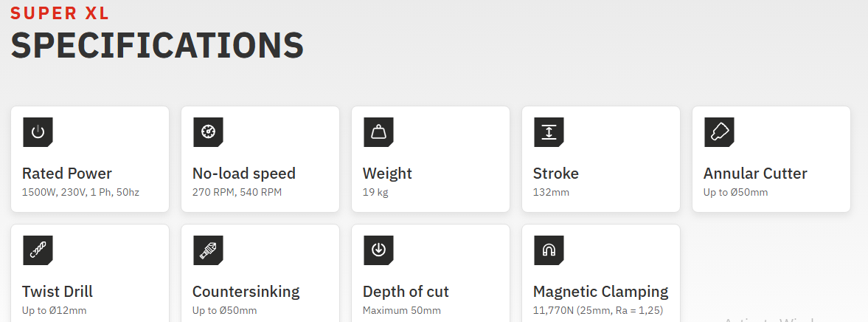Click the Countersinking tool icon
Screen dimensions: 868x322
(208, 250)
